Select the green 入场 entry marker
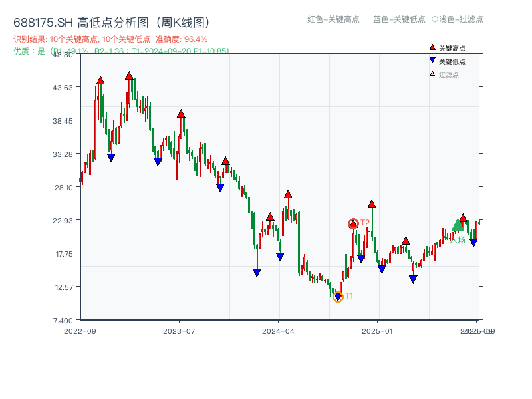The height and width of the screenshot is (399, 532). click(x=457, y=227)
